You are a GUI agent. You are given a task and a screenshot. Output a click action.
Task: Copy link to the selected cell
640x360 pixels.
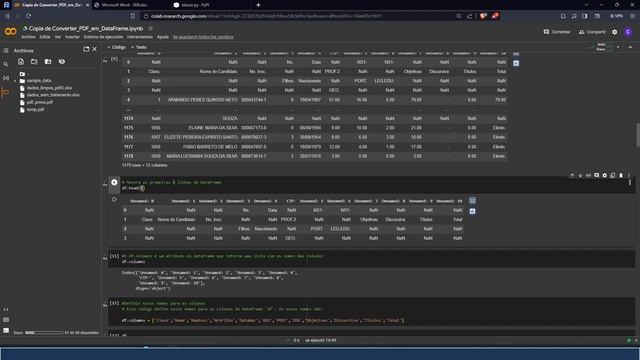coord(588,176)
